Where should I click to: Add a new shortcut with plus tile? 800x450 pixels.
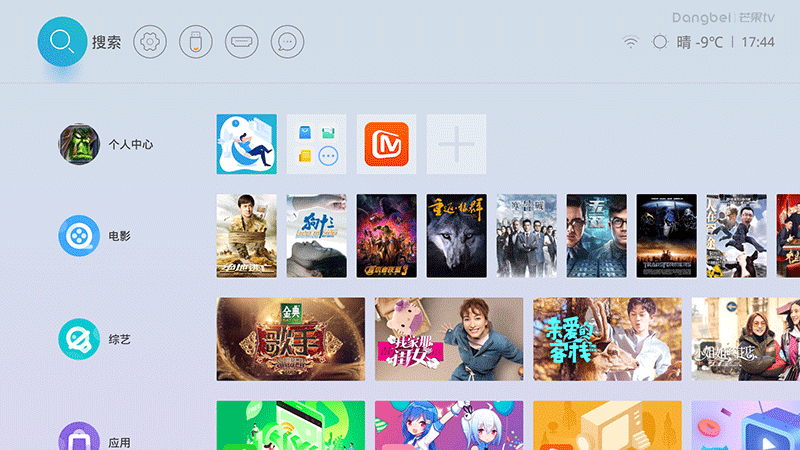[x=456, y=144]
